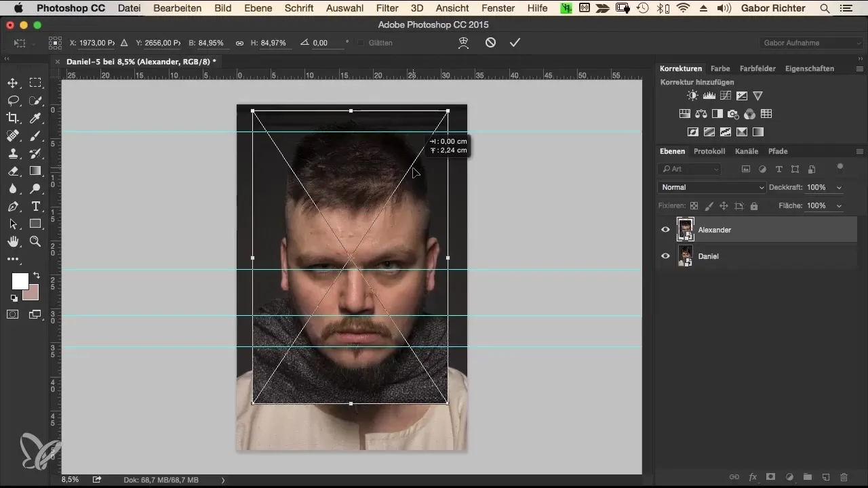
Task: Open the Deckkraft opacity dropdown
Action: (x=840, y=187)
